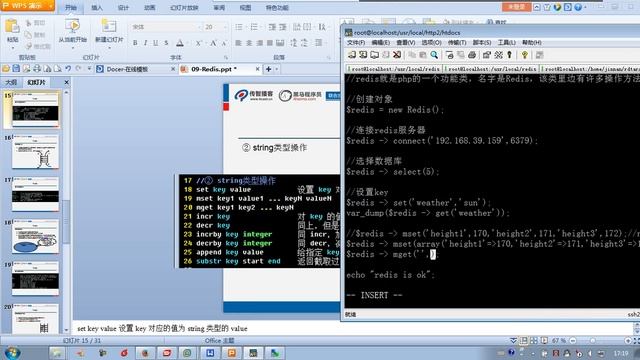Expand quick access toolbar customize arrow

89,69
